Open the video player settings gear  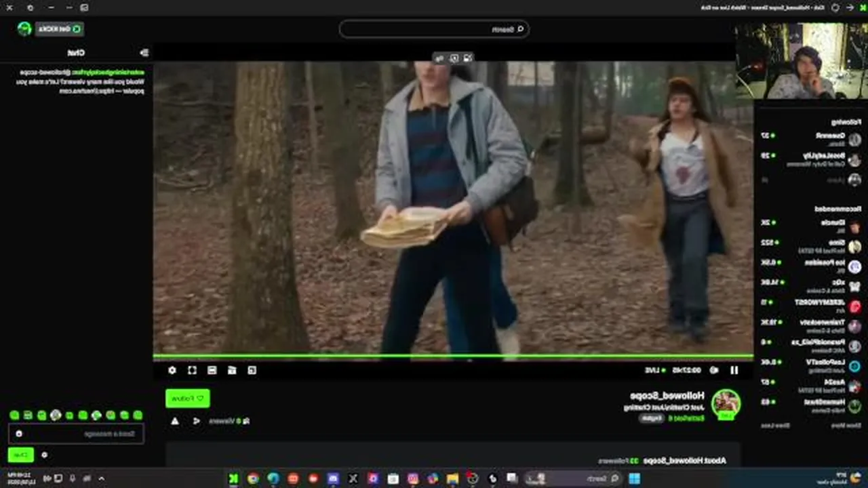click(x=172, y=370)
